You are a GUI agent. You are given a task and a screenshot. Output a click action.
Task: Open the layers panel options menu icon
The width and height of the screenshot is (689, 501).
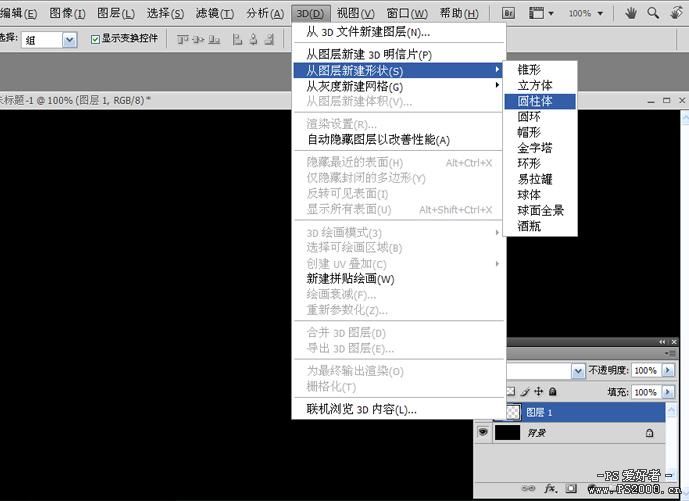point(671,353)
